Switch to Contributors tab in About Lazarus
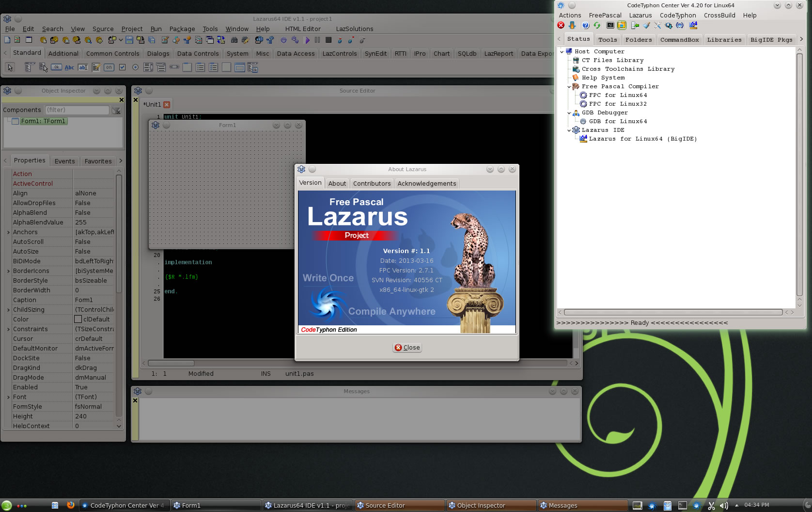 372,183
